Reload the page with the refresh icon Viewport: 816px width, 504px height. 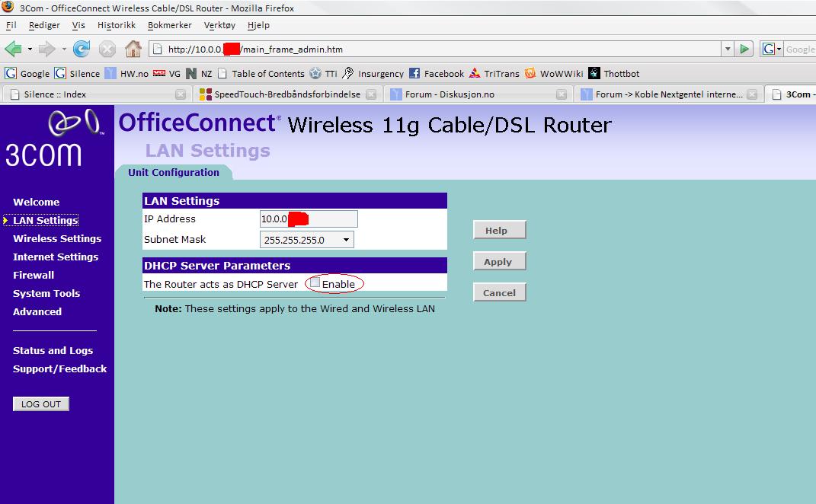tap(82, 49)
